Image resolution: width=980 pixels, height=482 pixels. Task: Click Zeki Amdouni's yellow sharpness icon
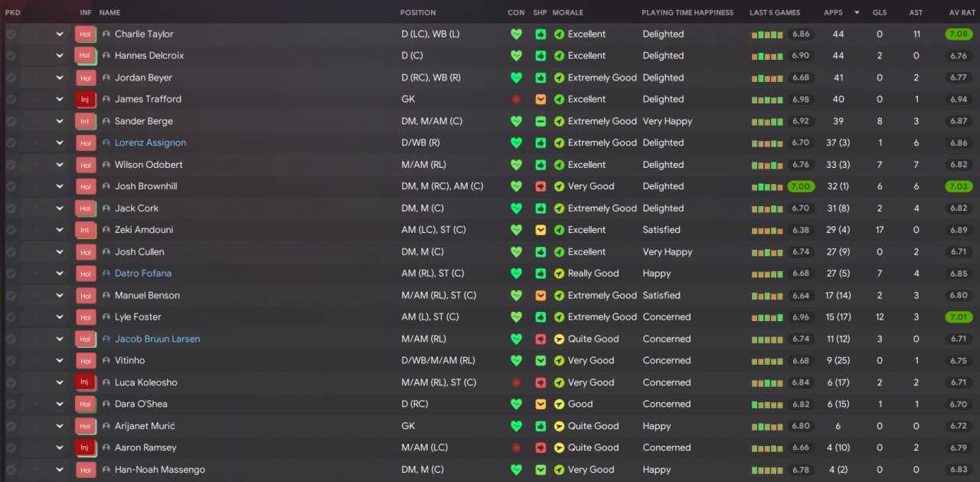point(541,230)
